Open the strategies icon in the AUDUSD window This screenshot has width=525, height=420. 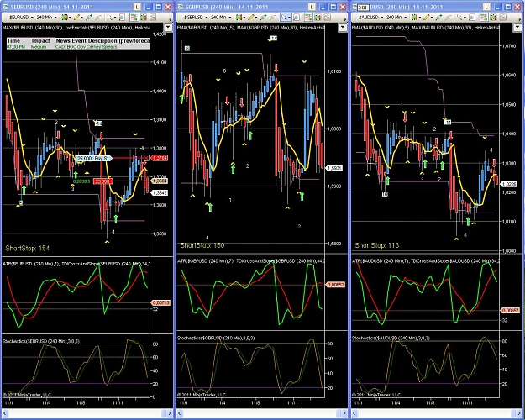pos(502,17)
